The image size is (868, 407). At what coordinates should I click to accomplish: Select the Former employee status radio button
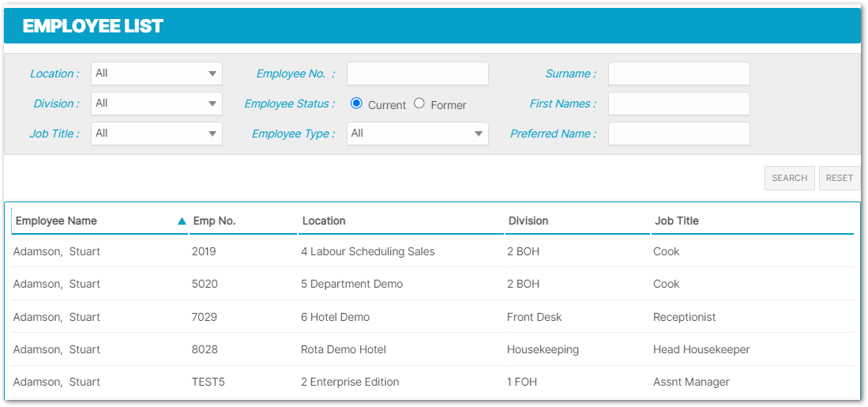pyautogui.click(x=419, y=103)
